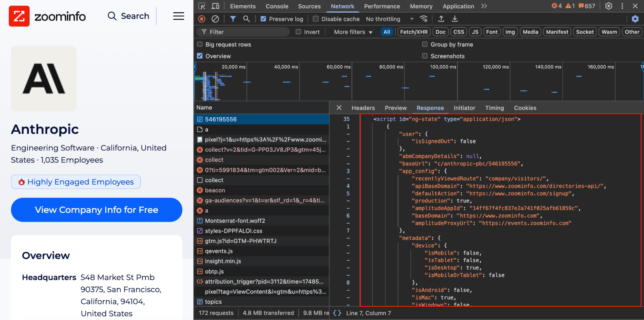Click the errors count badge showing 4
Screen dimensions: 644x320
[x=556, y=6]
